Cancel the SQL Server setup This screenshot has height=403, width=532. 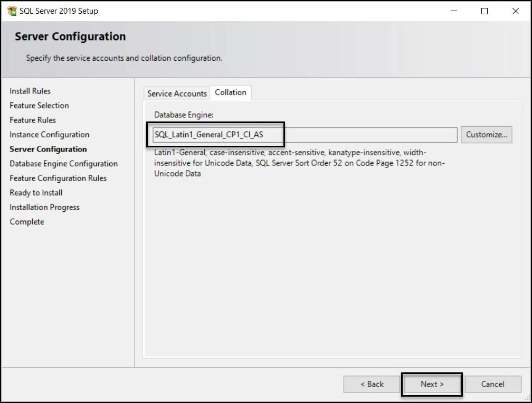click(x=492, y=384)
